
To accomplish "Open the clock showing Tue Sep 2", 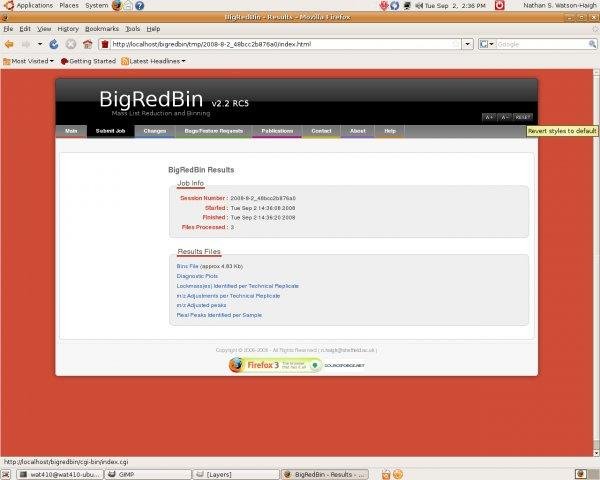I will click(455, 6).
